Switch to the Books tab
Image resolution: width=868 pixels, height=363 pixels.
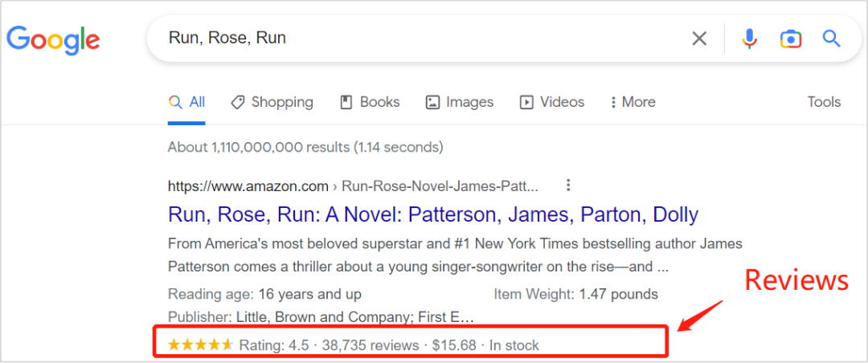370,102
